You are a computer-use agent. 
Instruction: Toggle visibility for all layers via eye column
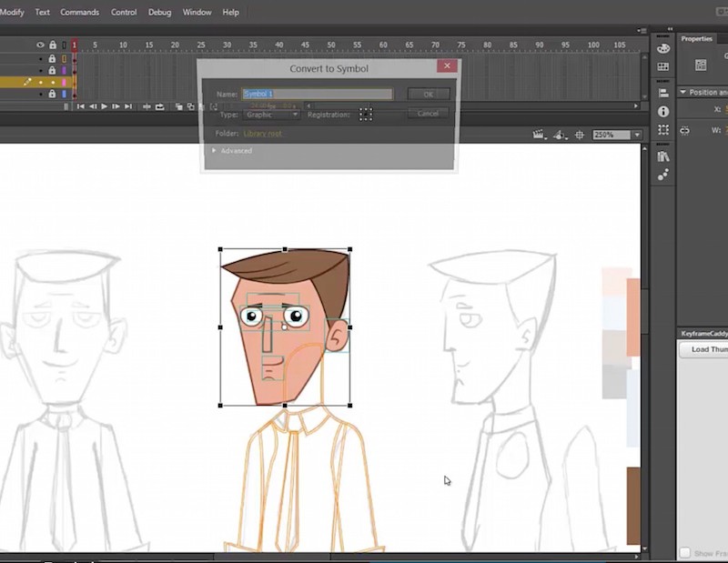point(40,45)
